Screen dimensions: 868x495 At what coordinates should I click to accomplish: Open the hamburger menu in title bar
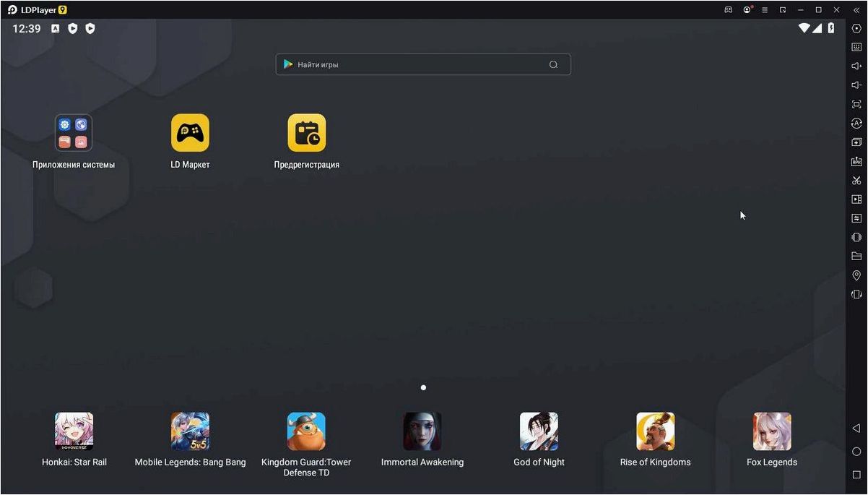tap(765, 10)
